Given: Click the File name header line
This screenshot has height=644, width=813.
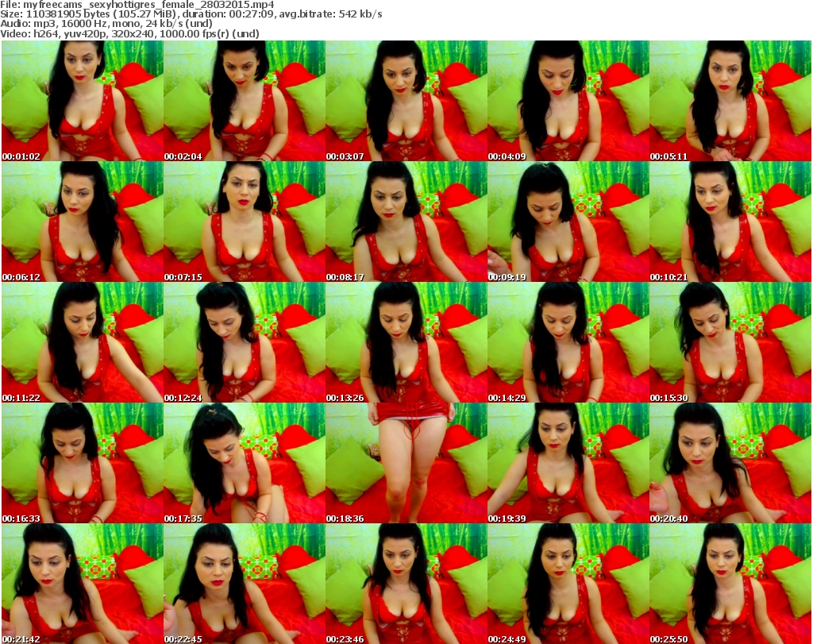Looking at the screenshot, I should click(x=137, y=4).
